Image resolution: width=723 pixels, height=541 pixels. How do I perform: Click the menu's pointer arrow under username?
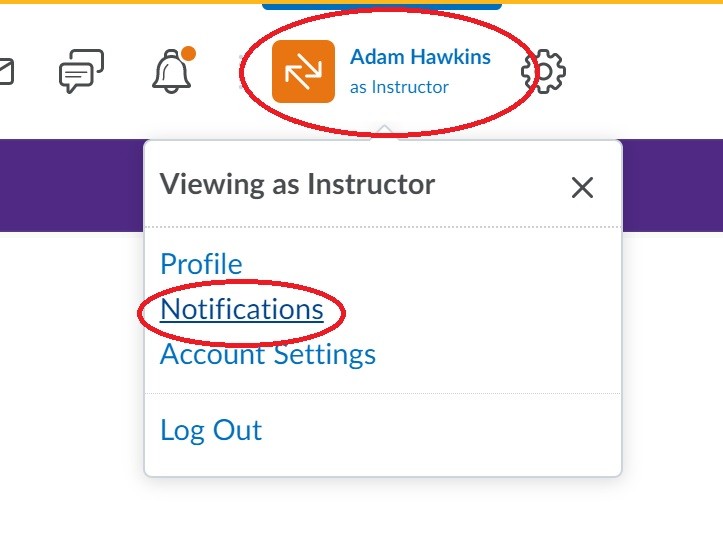(385, 132)
